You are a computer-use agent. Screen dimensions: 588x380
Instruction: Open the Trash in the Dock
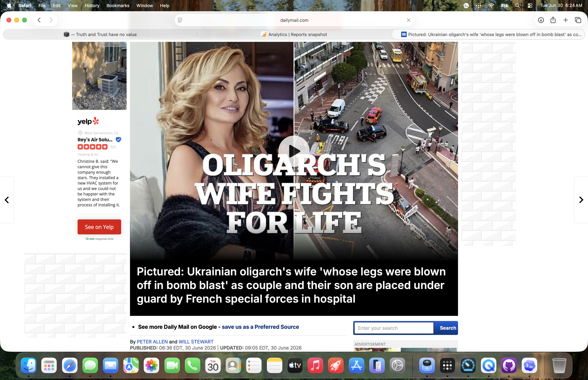(559, 365)
